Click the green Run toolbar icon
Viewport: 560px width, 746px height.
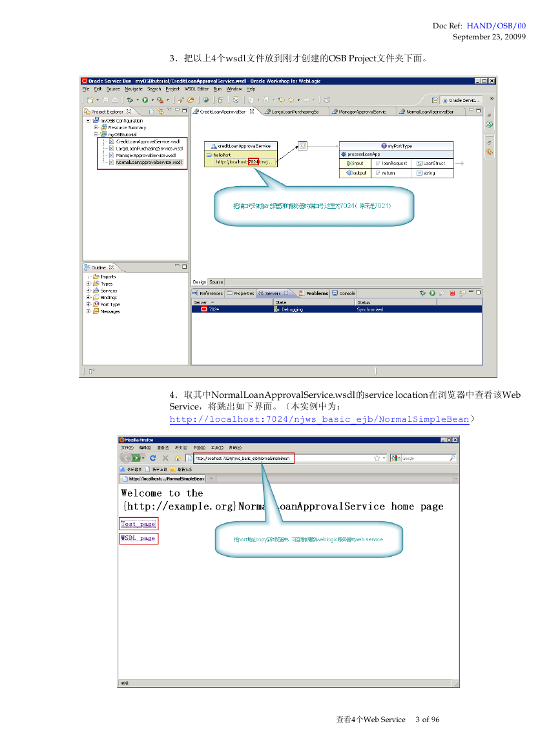tap(145, 100)
